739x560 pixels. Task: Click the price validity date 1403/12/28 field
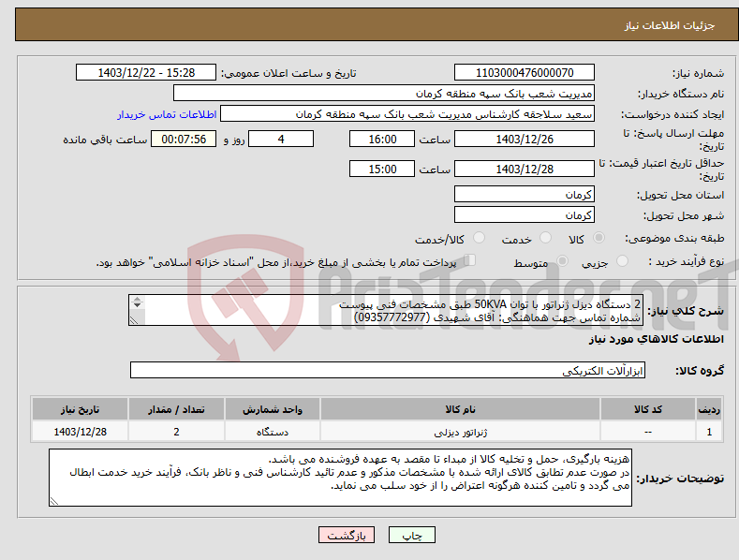(x=525, y=169)
